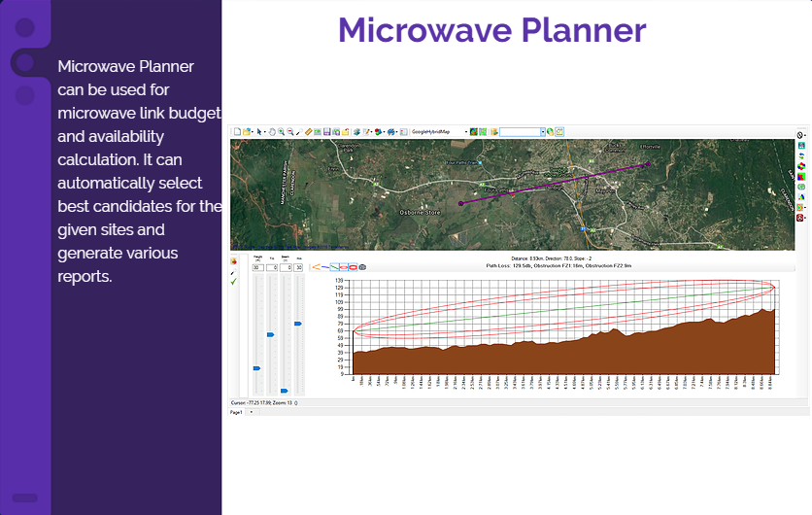Click the blue line profile icon

pyautogui.click(x=325, y=267)
